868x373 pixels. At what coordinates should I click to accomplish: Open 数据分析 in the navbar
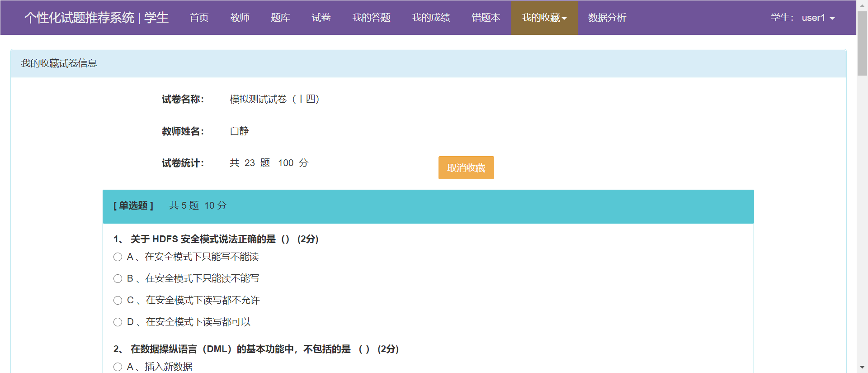[x=607, y=18]
